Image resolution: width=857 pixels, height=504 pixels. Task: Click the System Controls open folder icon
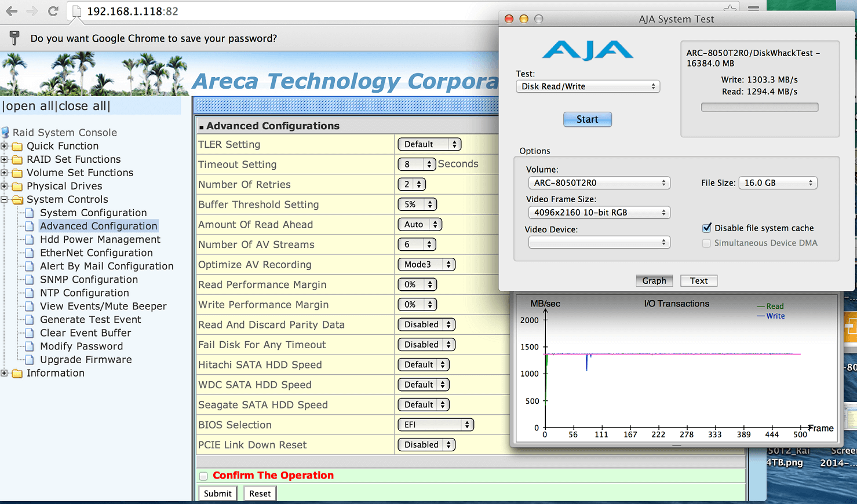17,199
